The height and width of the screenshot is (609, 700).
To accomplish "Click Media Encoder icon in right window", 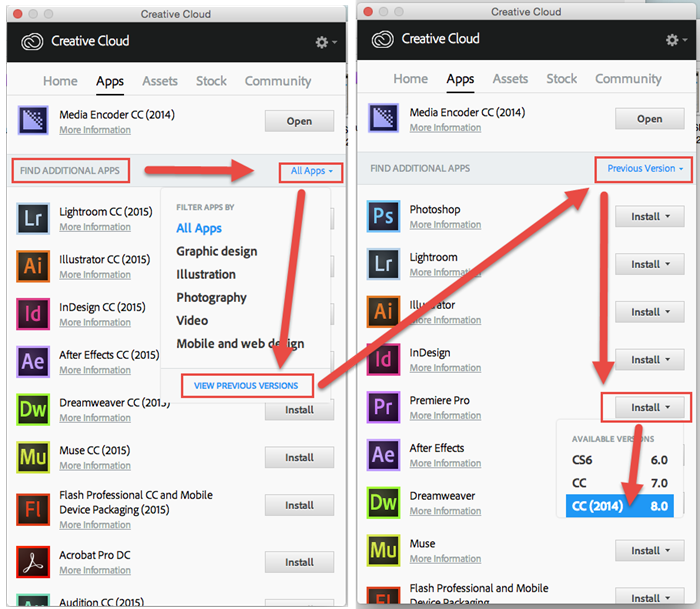I will pyautogui.click(x=383, y=118).
